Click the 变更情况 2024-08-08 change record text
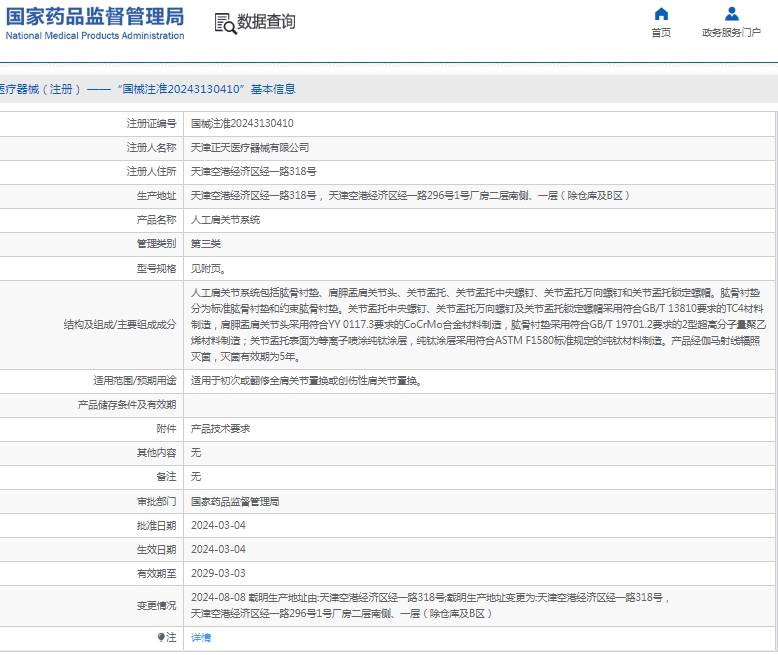 (x=430, y=606)
